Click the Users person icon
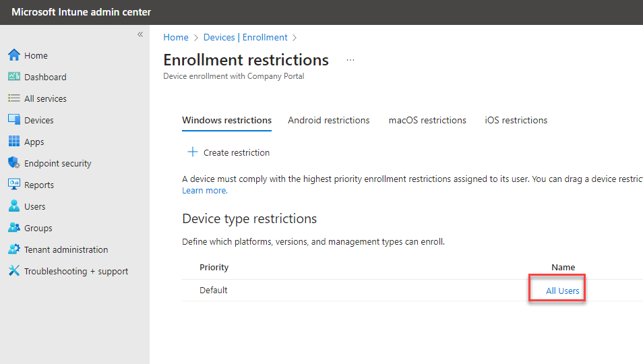Viewport: 643px width, 364px height. [x=14, y=206]
